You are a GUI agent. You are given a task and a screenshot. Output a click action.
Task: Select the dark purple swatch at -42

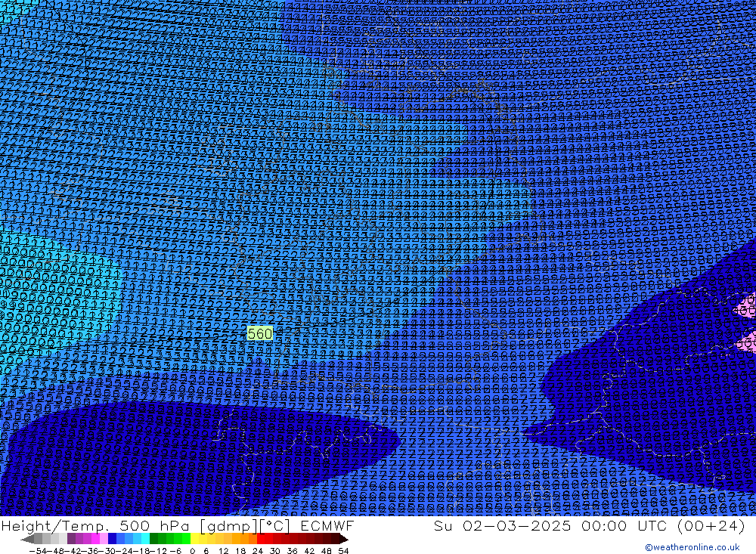click(71, 539)
